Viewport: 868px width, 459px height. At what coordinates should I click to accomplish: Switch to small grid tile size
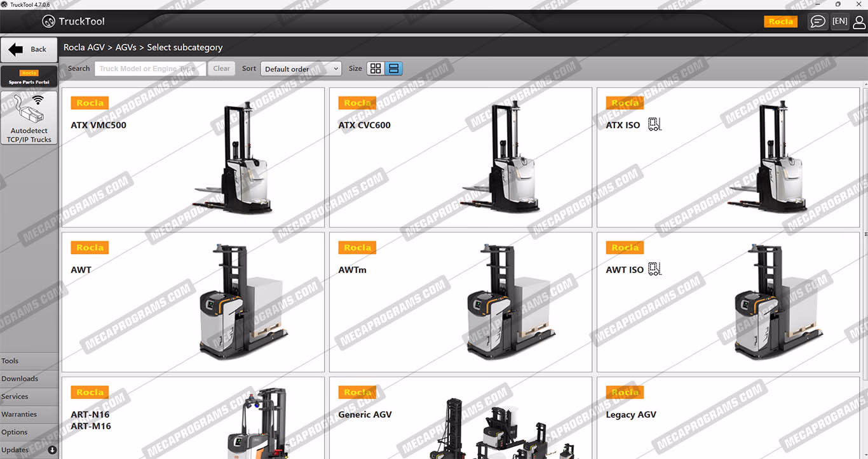[376, 69]
